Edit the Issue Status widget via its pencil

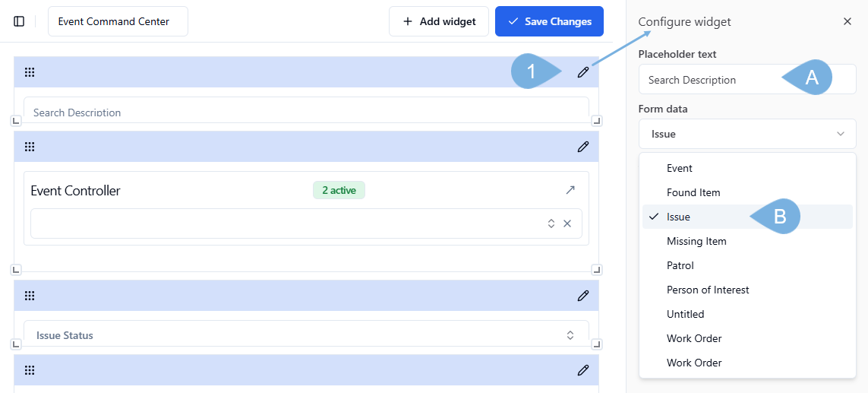[583, 296]
